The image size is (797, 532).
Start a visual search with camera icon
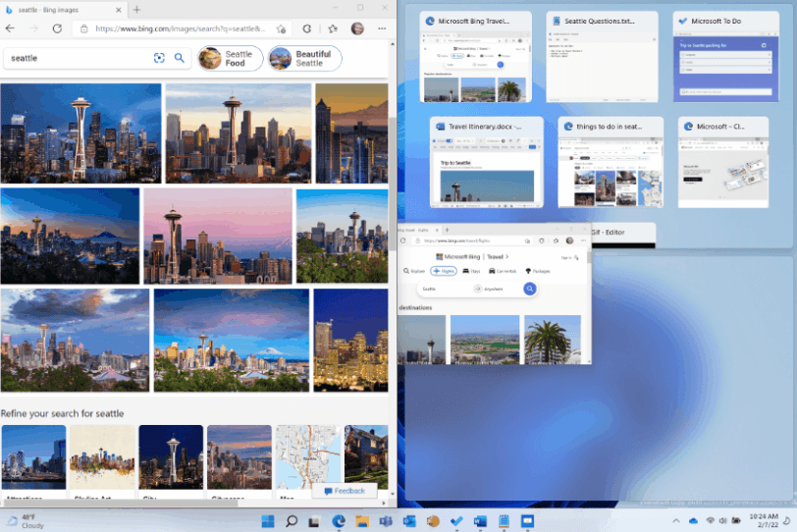[159, 58]
